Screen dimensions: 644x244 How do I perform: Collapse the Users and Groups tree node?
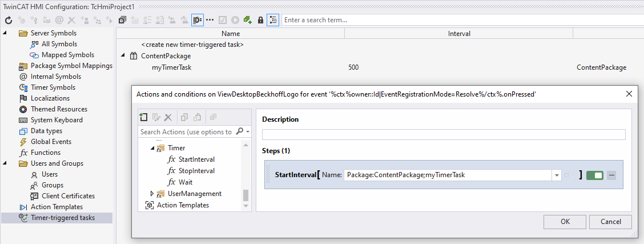point(5,163)
